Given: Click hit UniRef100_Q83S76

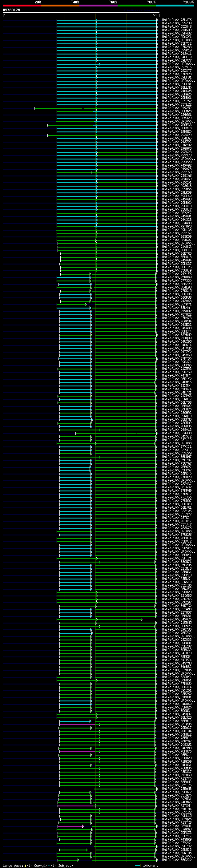Looking at the screenshot, I should pos(177,528).
